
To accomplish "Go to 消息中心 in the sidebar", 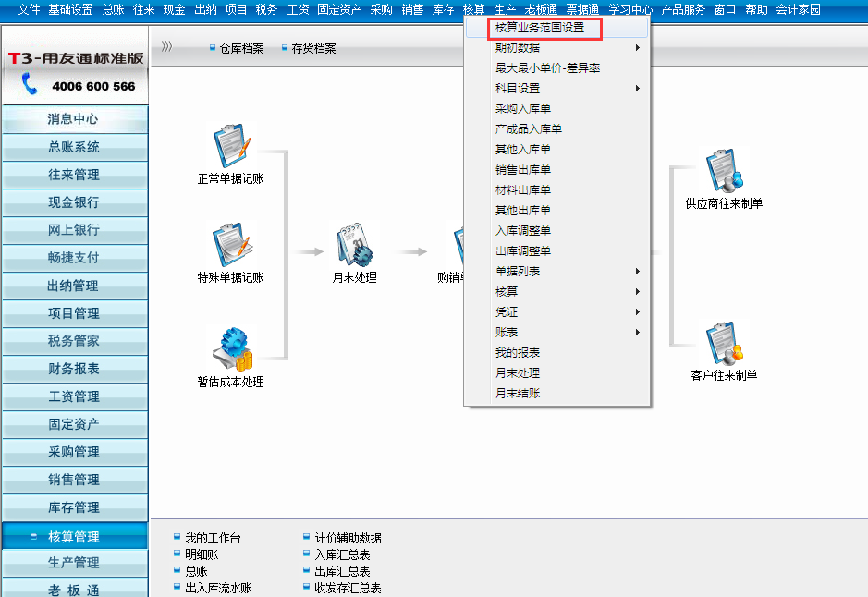I will (x=75, y=119).
